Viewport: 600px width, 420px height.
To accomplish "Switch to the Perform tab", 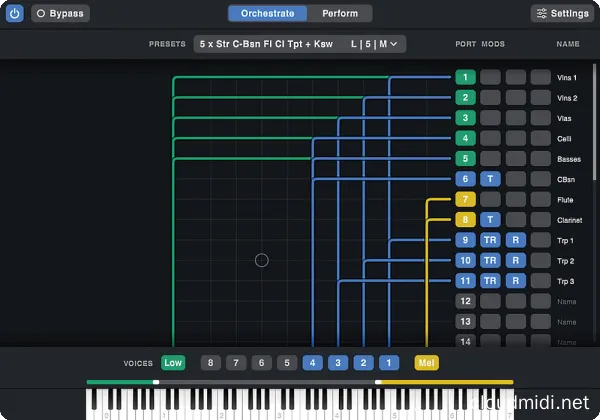I will (x=340, y=14).
